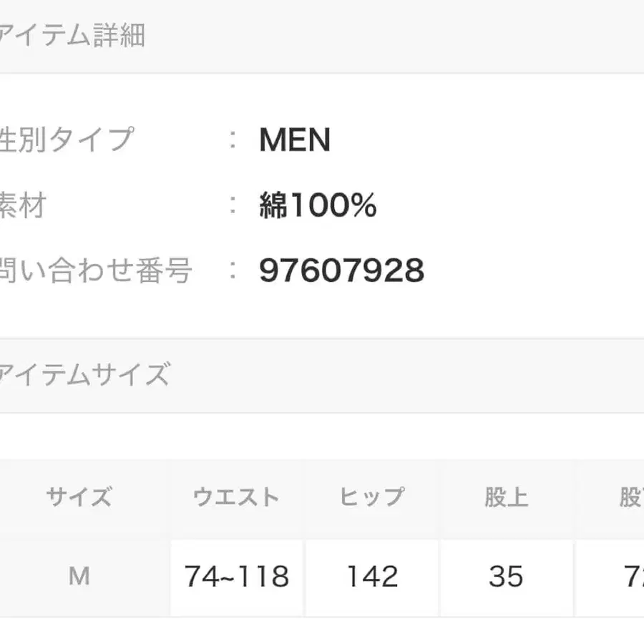
Task: Click the 綿100% material value
Action: click(318, 206)
